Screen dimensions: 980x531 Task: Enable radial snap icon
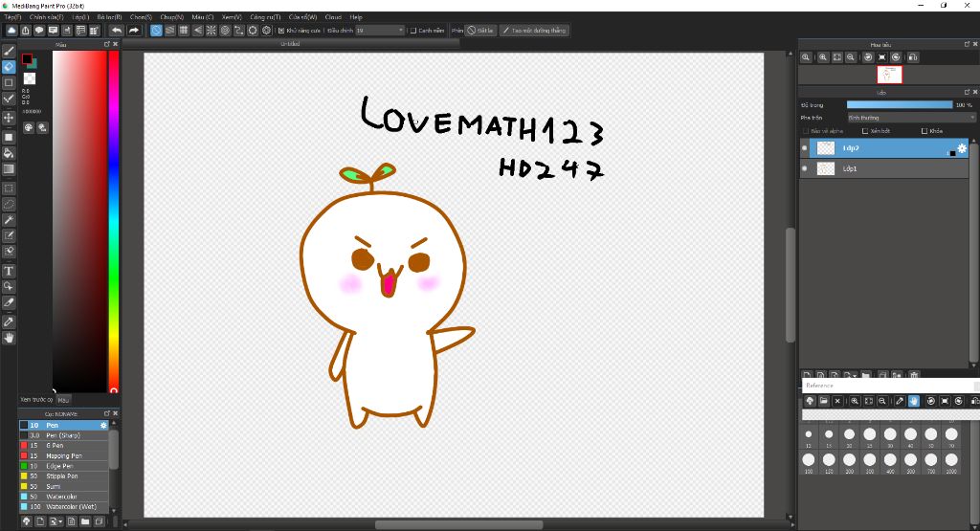point(212,30)
